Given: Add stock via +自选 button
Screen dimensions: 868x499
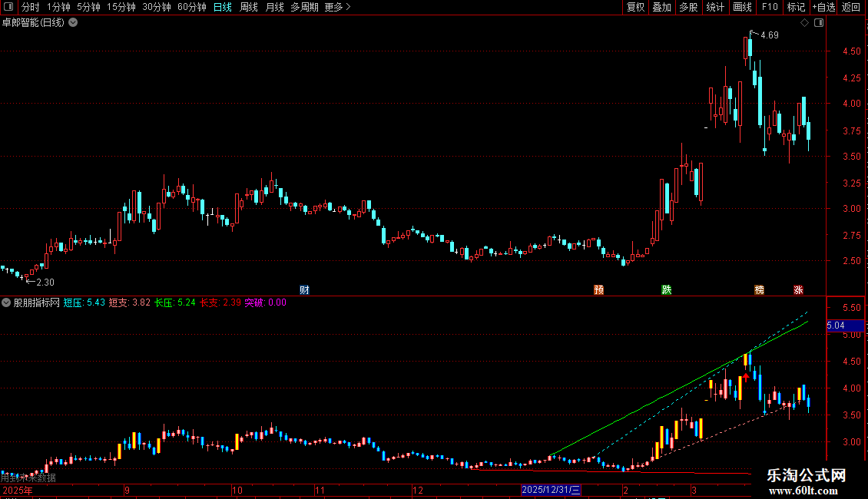Looking at the screenshot, I should (823, 7).
